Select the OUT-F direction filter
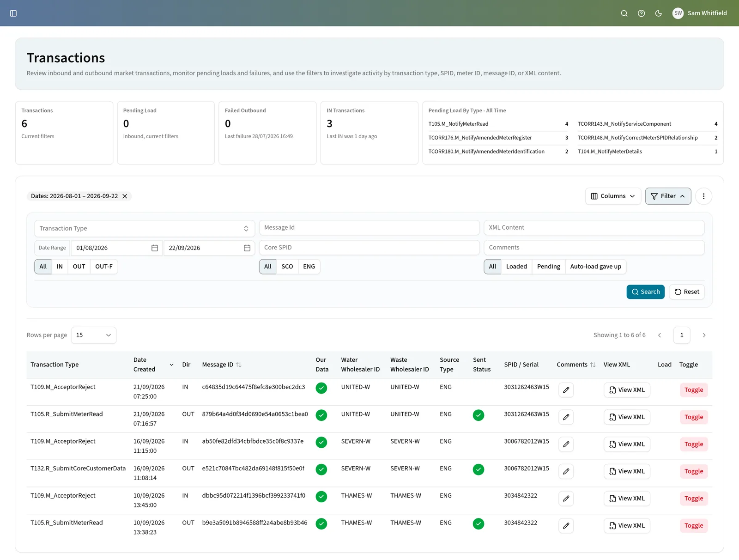The width and height of the screenshot is (739, 560). click(104, 267)
